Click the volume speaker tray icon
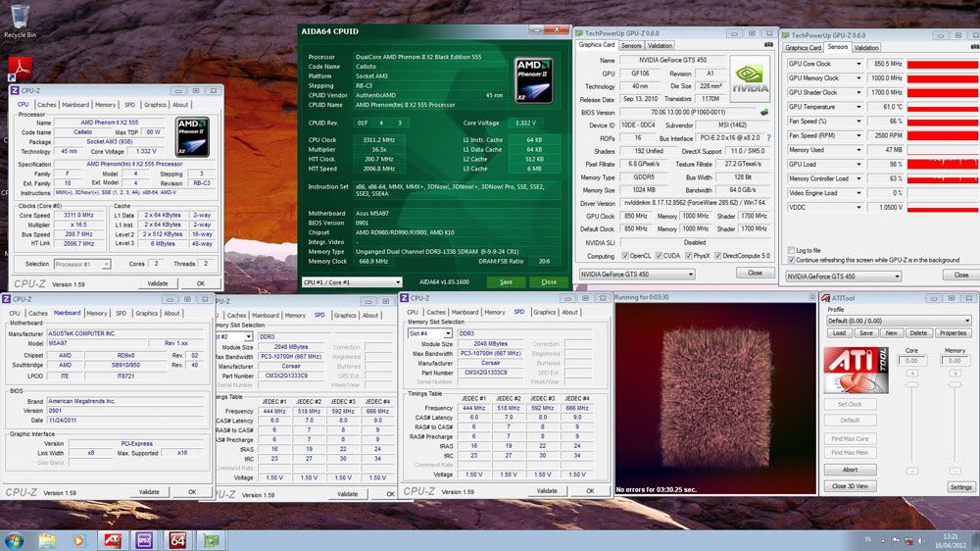Screen dimensions: 980x551 [x=920, y=540]
